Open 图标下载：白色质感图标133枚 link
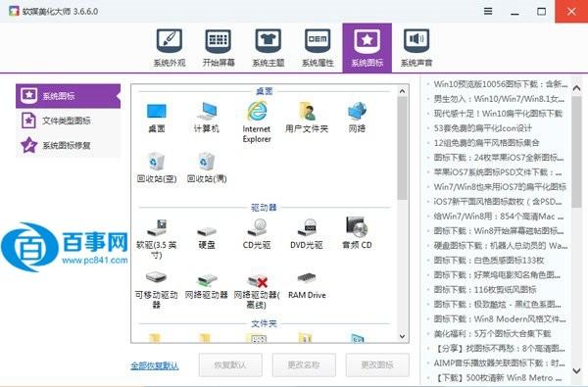The height and width of the screenshot is (387, 588). [489, 261]
